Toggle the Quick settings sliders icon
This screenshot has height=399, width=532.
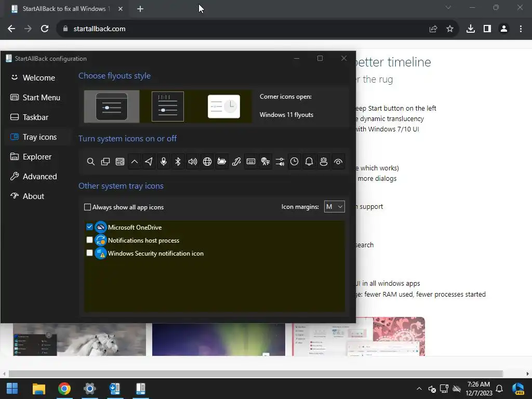tap(280, 162)
